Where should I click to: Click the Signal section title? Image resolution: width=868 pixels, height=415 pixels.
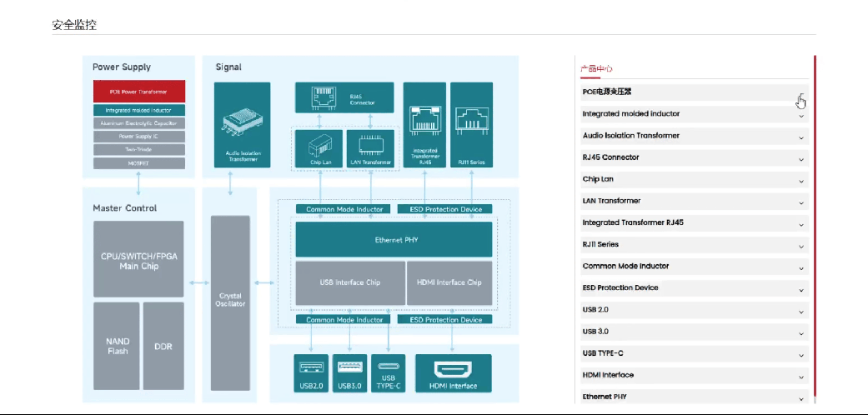point(228,67)
